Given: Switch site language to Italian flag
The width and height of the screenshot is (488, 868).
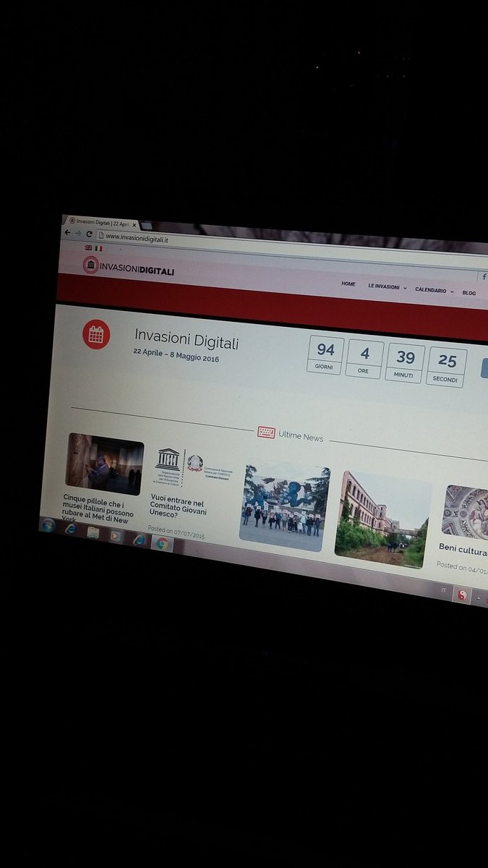Looking at the screenshot, I should tap(98, 248).
